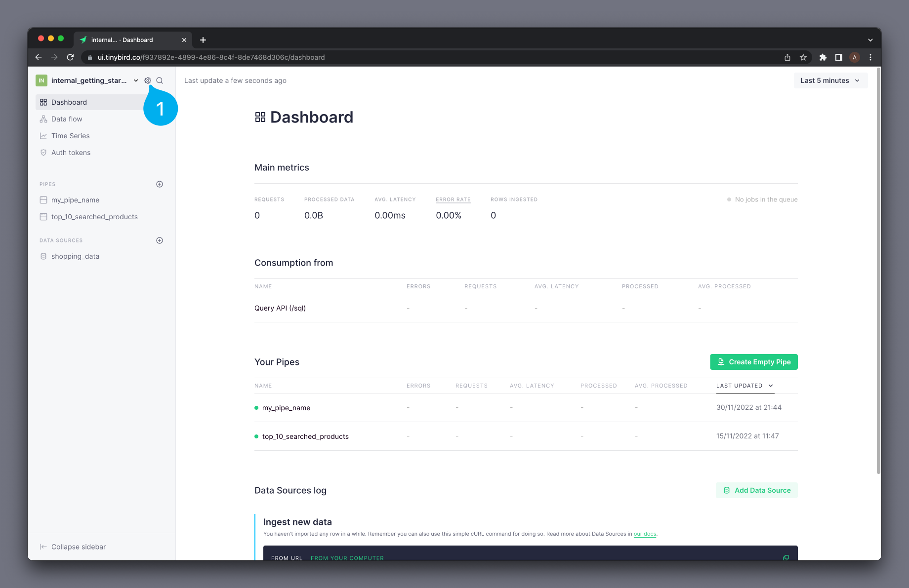
Task: Add a new data source with plus icon
Action: pyautogui.click(x=160, y=240)
